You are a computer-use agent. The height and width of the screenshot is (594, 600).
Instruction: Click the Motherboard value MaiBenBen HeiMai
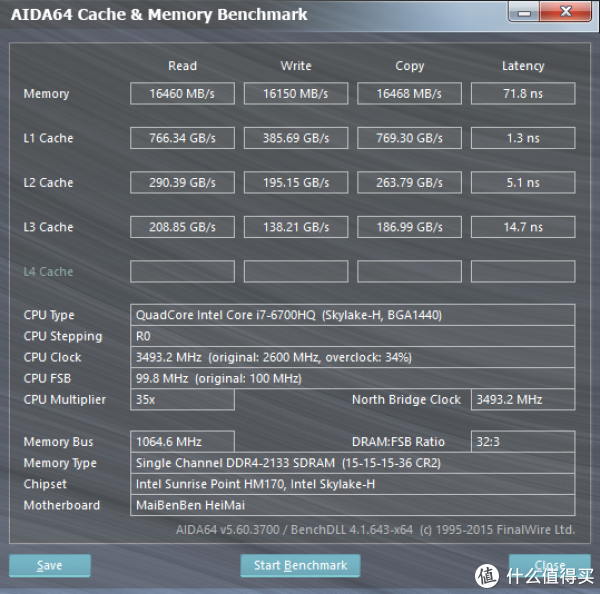pyautogui.click(x=352, y=505)
